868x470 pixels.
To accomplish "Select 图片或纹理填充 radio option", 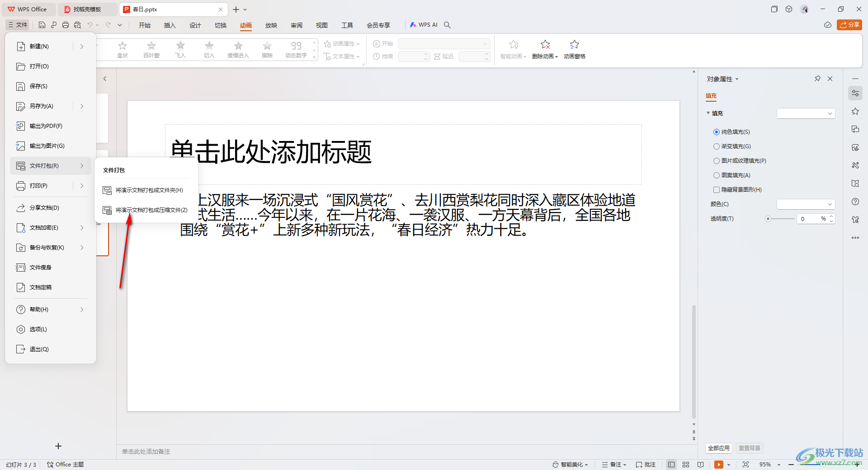I will tap(717, 161).
